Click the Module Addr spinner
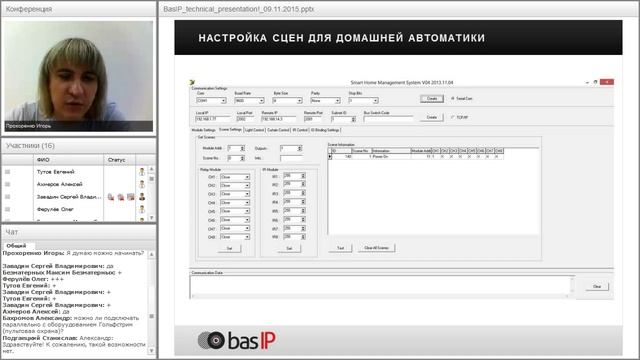 click(242, 148)
